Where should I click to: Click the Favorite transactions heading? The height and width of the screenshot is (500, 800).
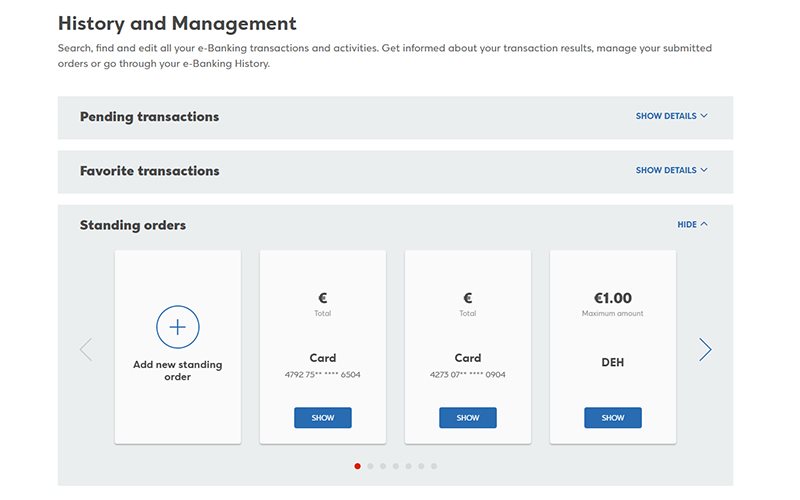tap(149, 171)
